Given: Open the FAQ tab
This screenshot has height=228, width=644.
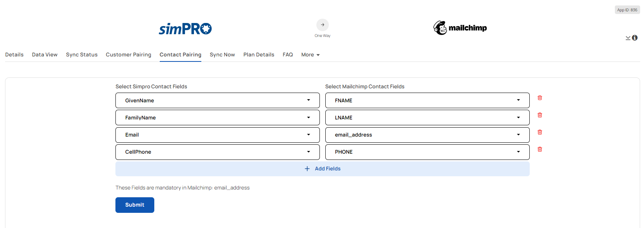Looking at the screenshot, I should (288, 54).
